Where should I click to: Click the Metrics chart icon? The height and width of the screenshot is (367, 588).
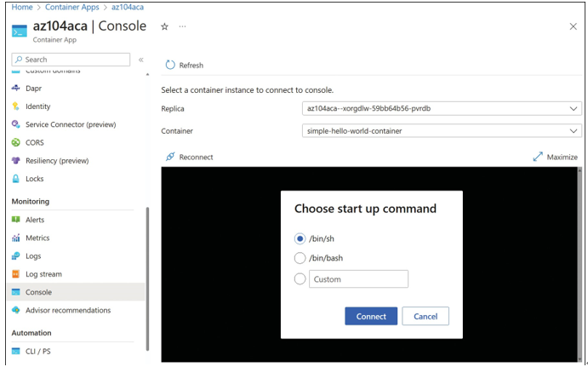16,238
